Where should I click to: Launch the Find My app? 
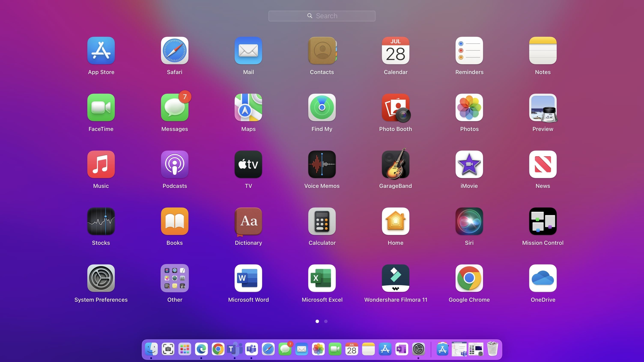(322, 107)
